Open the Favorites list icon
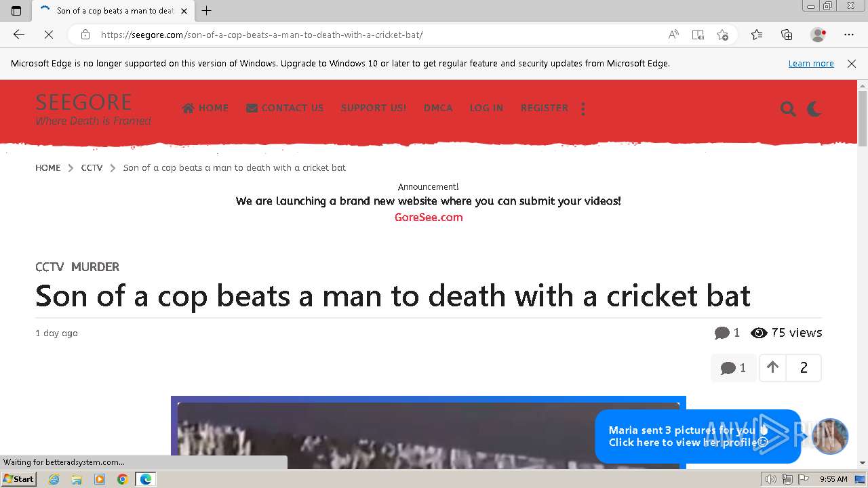 [757, 35]
